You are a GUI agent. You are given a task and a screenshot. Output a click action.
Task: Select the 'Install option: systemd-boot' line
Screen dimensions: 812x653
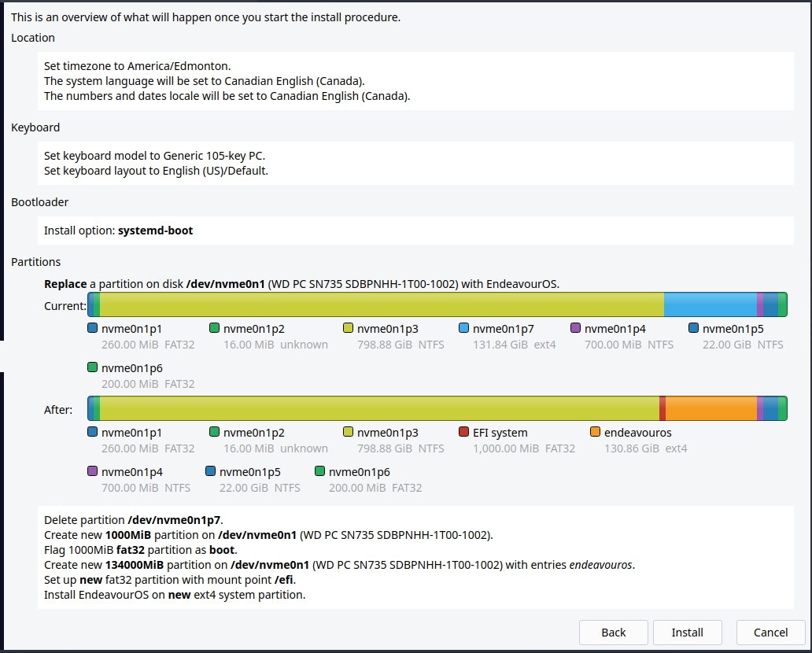point(118,231)
